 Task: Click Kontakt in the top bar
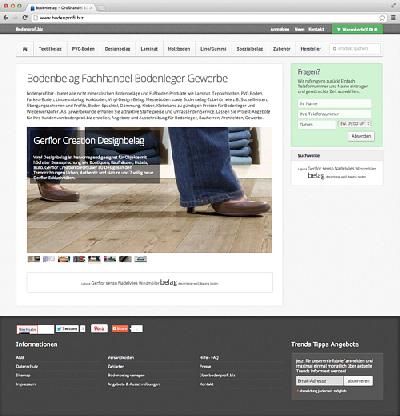tap(316, 29)
